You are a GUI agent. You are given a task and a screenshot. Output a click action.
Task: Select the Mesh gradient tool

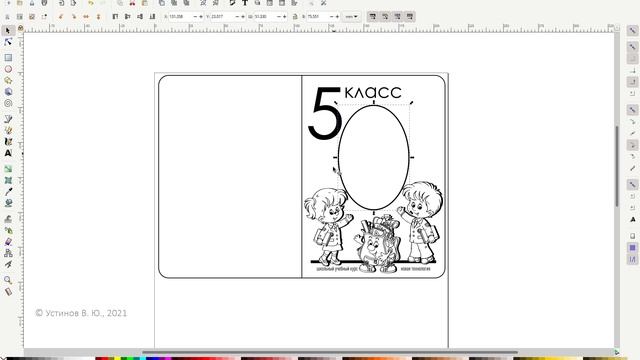click(8, 180)
